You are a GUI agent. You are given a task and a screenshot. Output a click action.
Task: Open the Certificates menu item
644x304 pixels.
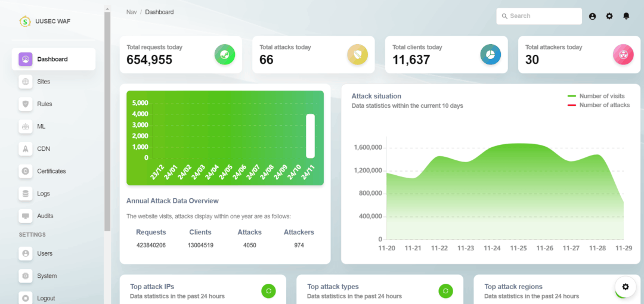pos(54,171)
